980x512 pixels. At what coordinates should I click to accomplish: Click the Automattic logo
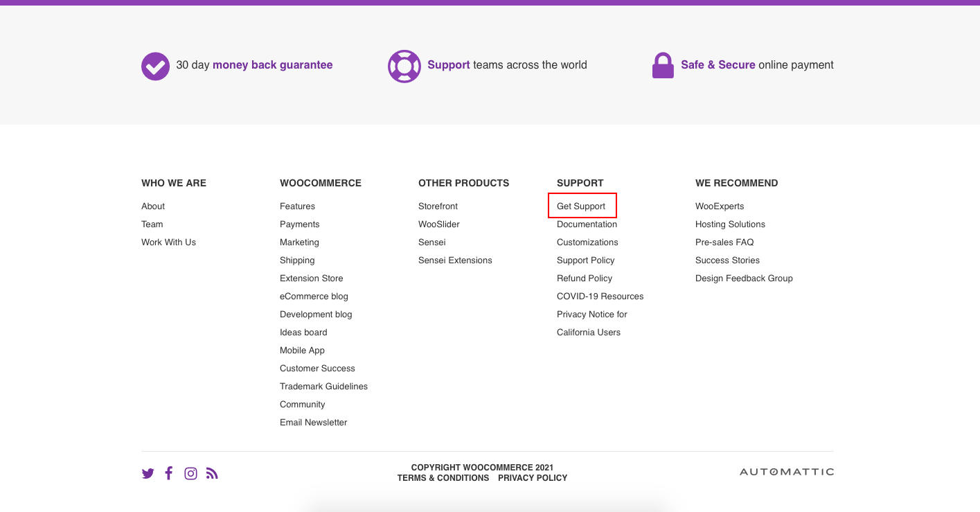click(x=786, y=472)
